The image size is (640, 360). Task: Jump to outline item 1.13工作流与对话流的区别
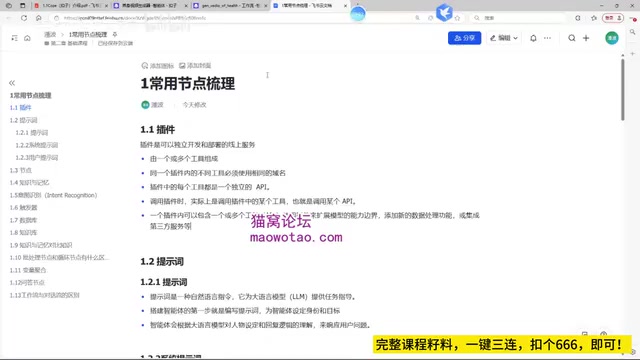click(x=44, y=295)
